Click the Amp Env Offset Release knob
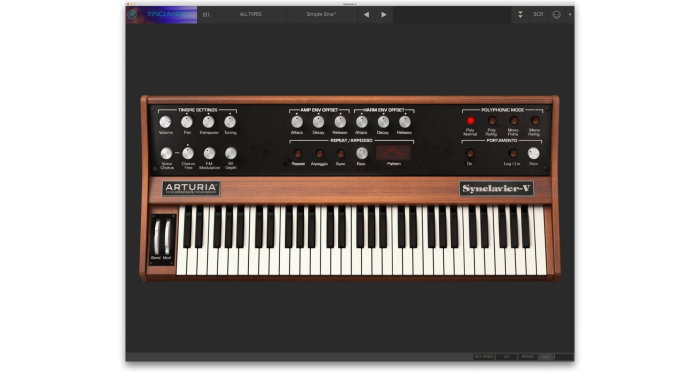The image size is (700, 372). (x=340, y=122)
